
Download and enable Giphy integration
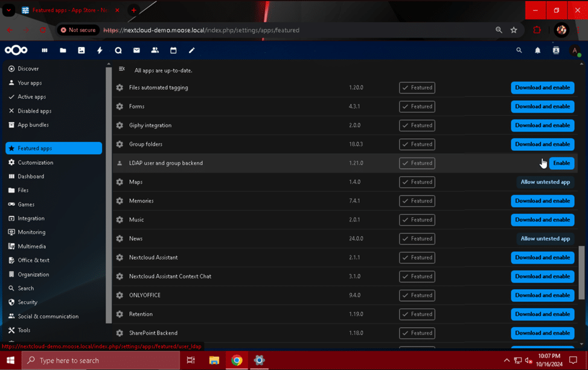click(x=542, y=125)
